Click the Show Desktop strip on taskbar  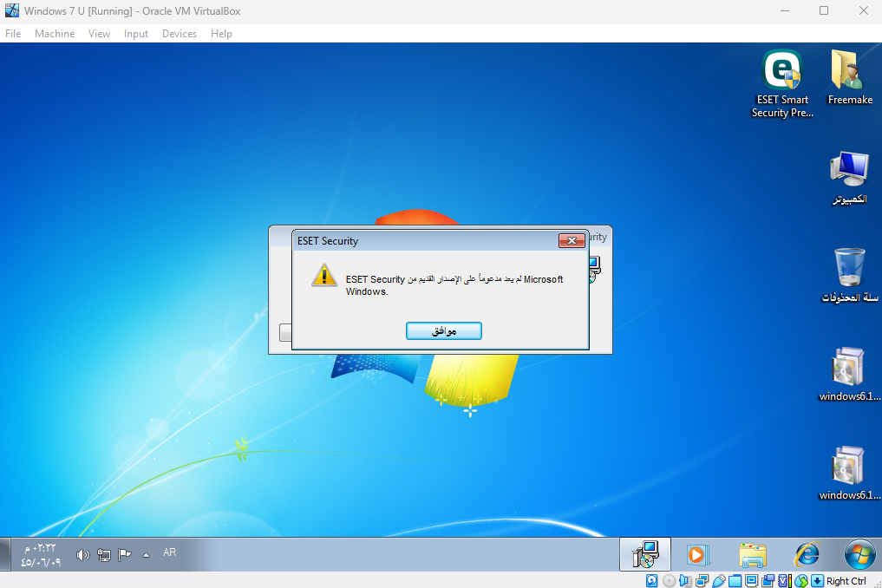tap(4, 554)
